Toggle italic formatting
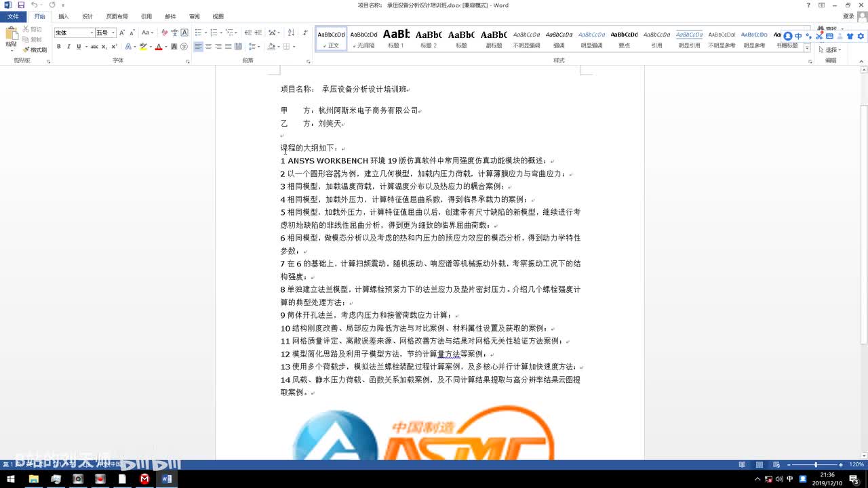Viewport: 868px width, 488px height. point(68,47)
